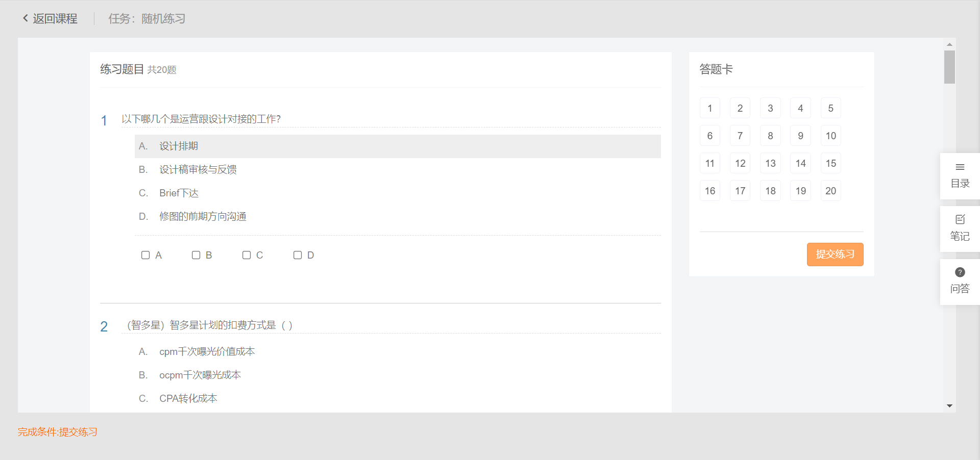Click the 返回课程 link
The image size is (980, 460).
click(x=55, y=19)
